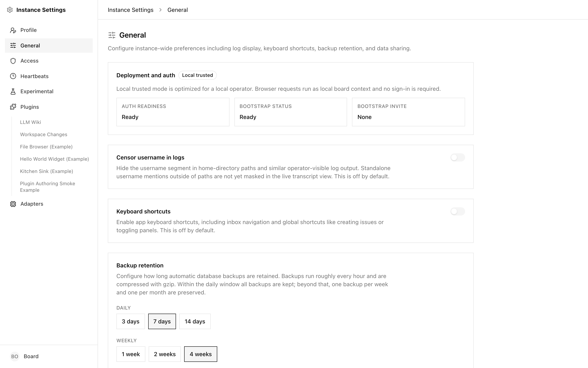Image resolution: width=588 pixels, height=368 pixels.
Task: Open the Profile settings page
Action: pyautogui.click(x=49, y=30)
